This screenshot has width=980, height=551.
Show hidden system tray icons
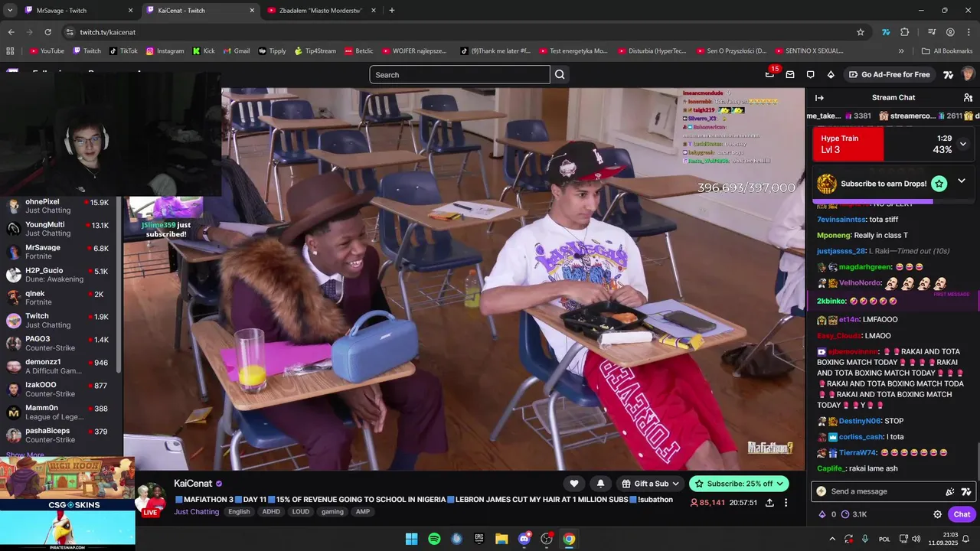[x=832, y=539]
